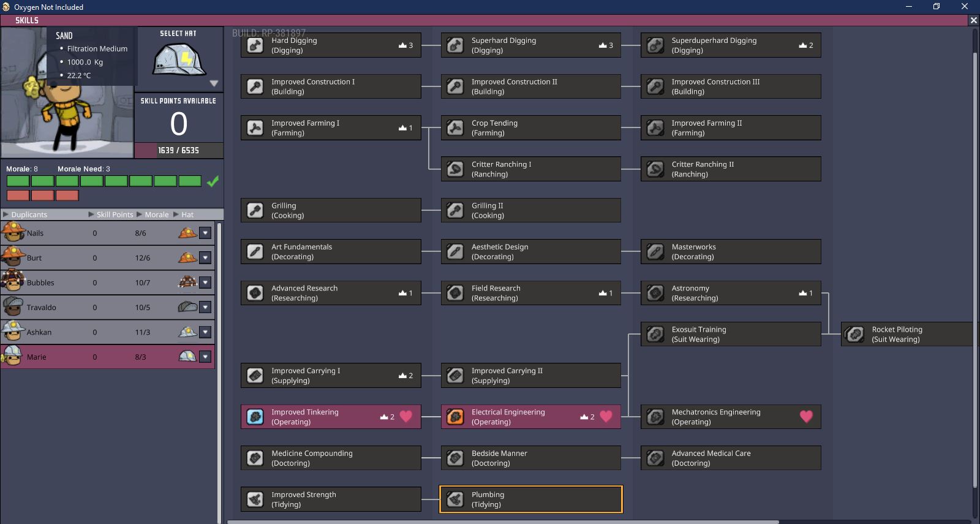Toggle the Mechatronics Engineering heart icon
Viewport: 980px width, 524px height.
(x=806, y=417)
